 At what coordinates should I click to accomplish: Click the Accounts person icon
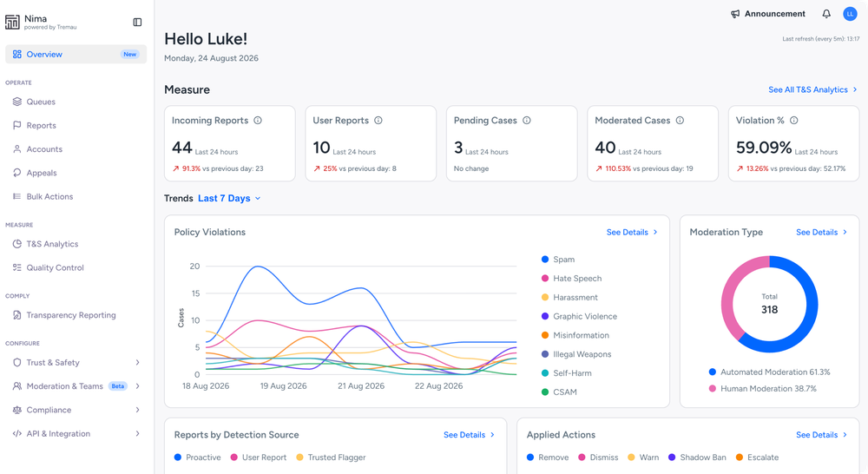(x=17, y=149)
